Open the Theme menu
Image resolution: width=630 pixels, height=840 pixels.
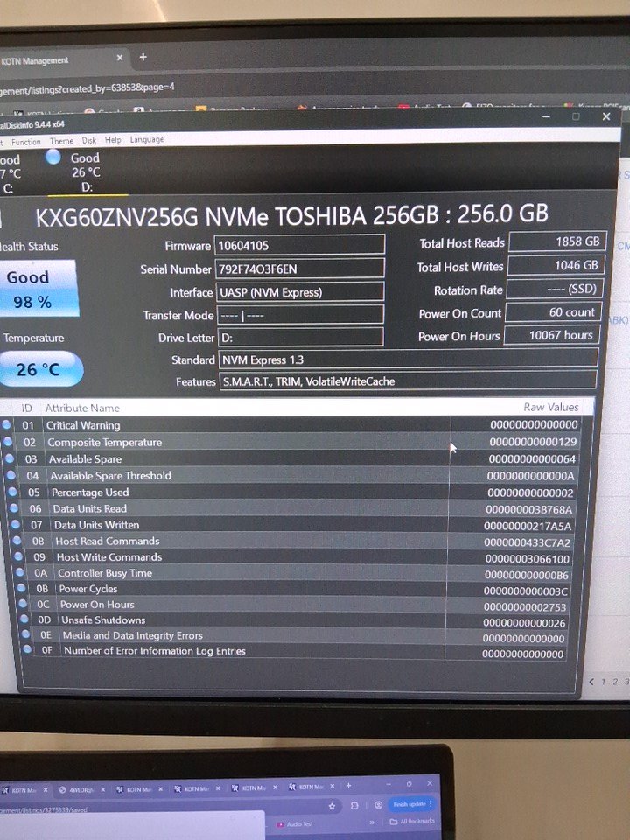coord(61,141)
